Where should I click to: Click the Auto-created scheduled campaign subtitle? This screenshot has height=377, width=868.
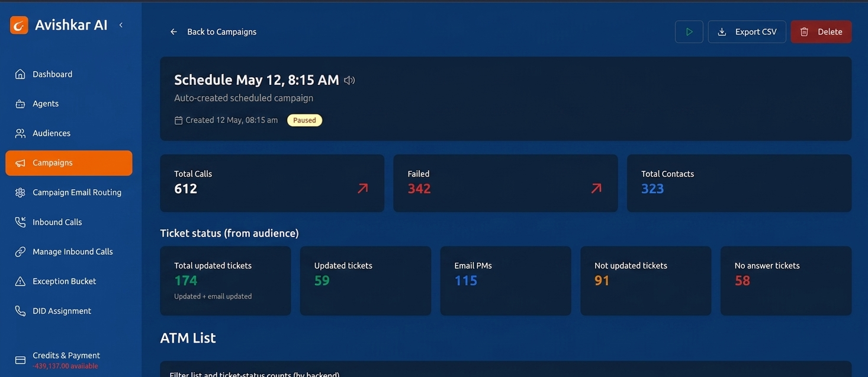(x=243, y=98)
